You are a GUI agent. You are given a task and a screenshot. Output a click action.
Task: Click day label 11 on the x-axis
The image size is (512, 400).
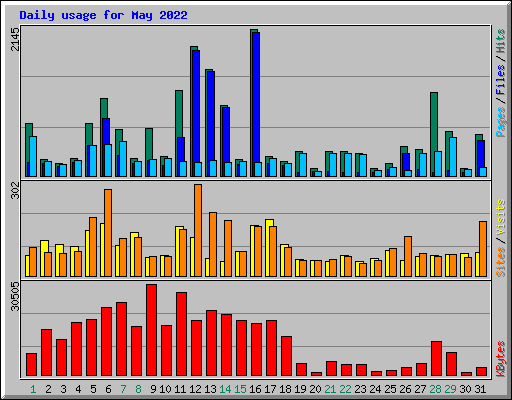pos(180,389)
